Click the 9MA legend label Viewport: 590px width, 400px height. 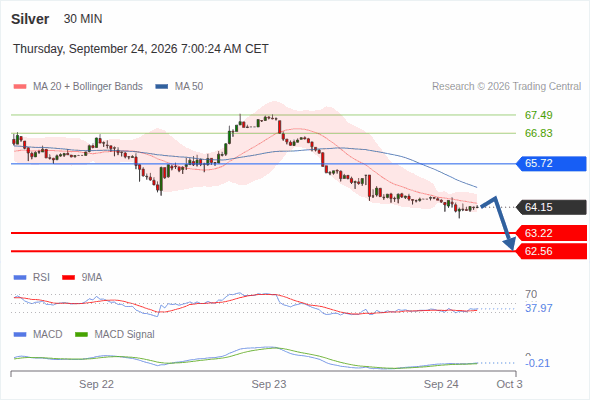click(x=92, y=278)
